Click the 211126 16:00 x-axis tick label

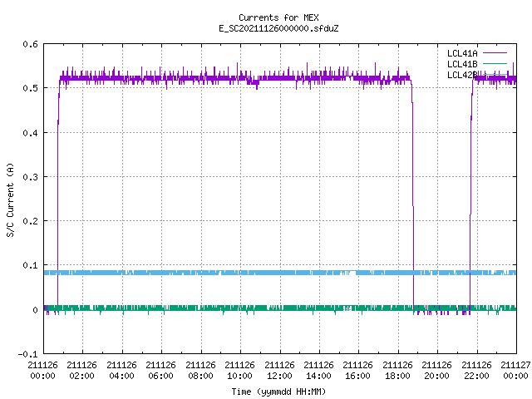pyautogui.click(x=358, y=370)
